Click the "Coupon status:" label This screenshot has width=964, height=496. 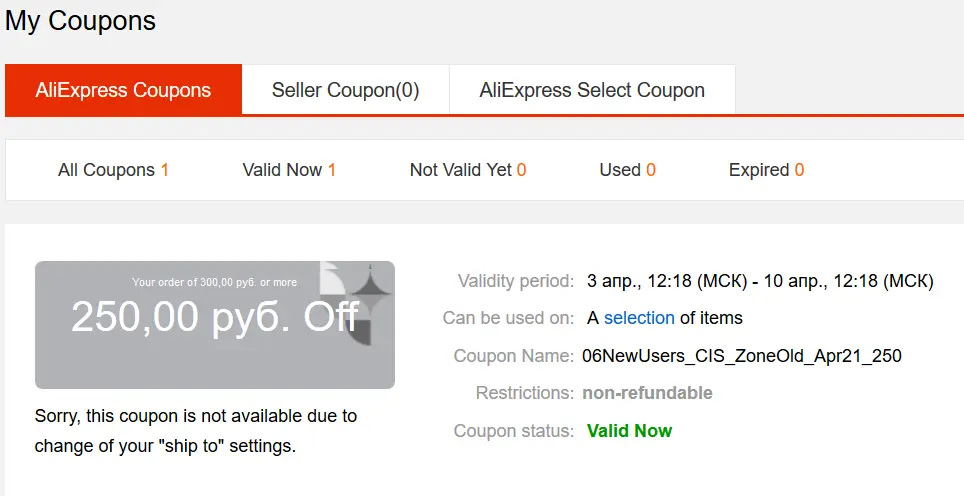pos(514,431)
